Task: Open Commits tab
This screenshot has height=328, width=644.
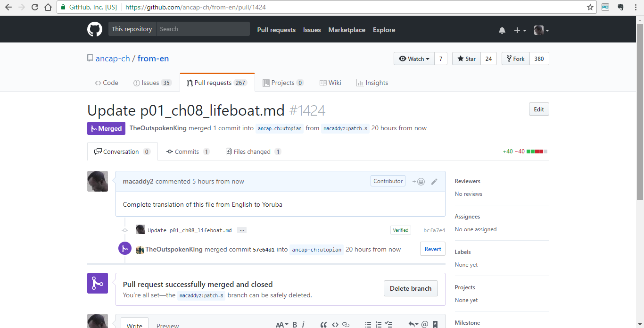Action: pyautogui.click(x=188, y=151)
